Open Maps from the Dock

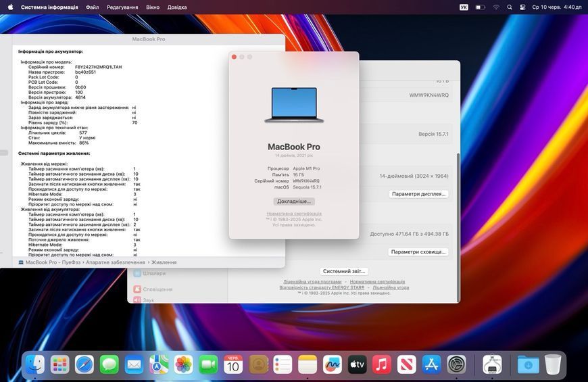[x=159, y=364]
